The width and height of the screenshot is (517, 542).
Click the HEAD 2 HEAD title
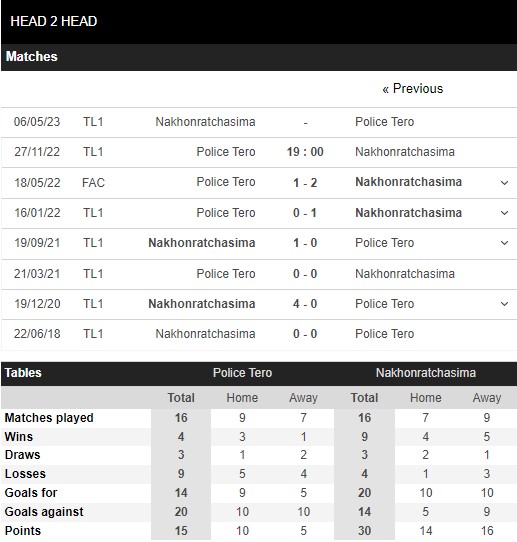[54, 21]
